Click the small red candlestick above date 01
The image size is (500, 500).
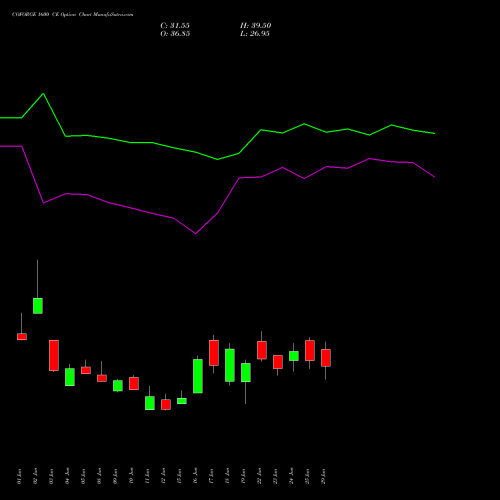22,337
